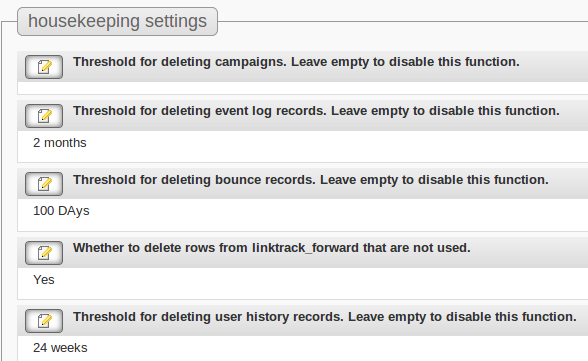Edit the linktrack_forward rows deletion setting
Viewport: 588px width, 361px height.
44,253
